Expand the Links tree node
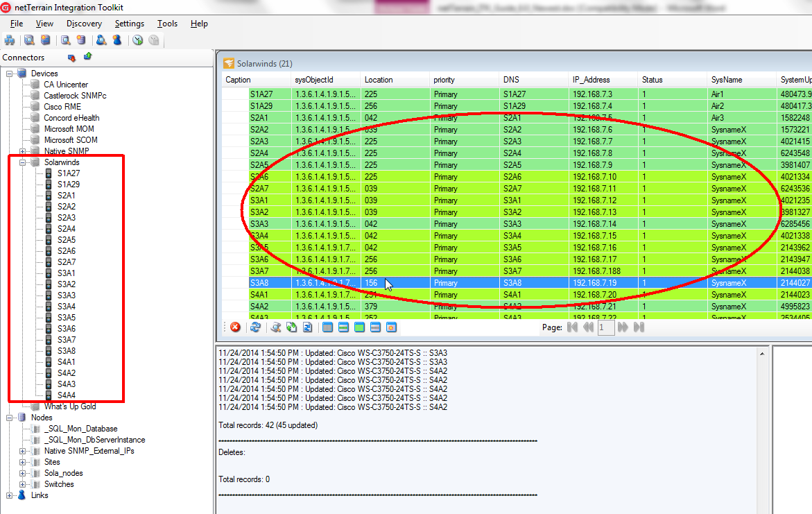Screen dimensions: 812x514 10,495
